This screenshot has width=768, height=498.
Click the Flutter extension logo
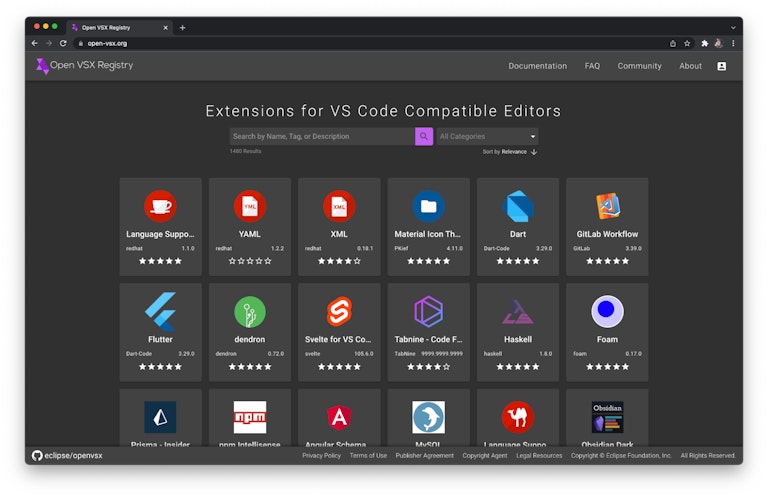coord(160,311)
